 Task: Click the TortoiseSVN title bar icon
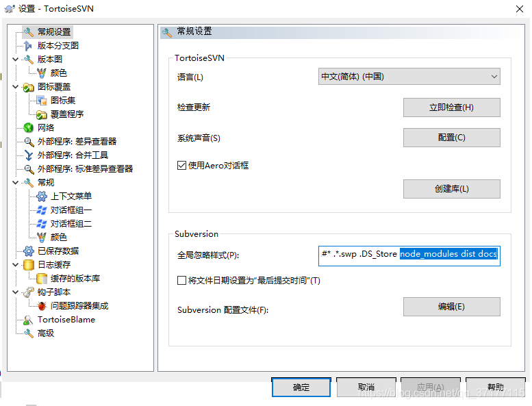[x=10, y=9]
